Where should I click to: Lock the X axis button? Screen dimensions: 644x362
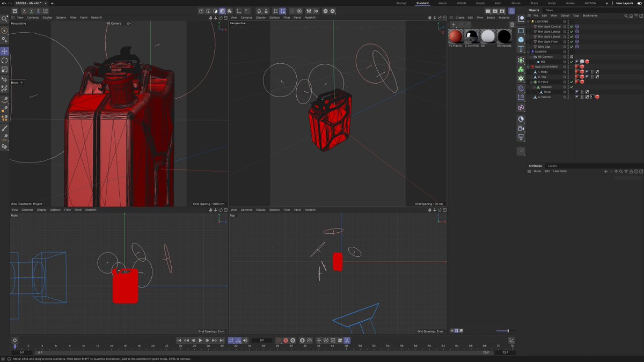(24, 11)
